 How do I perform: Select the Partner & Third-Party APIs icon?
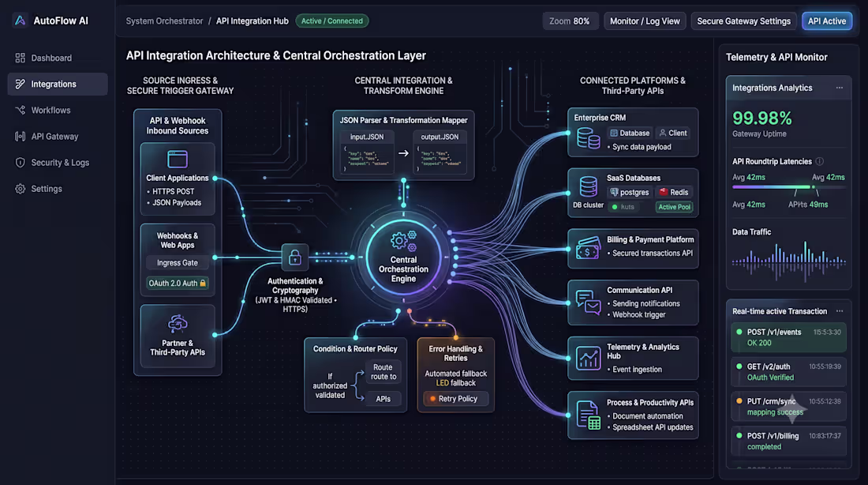[178, 324]
